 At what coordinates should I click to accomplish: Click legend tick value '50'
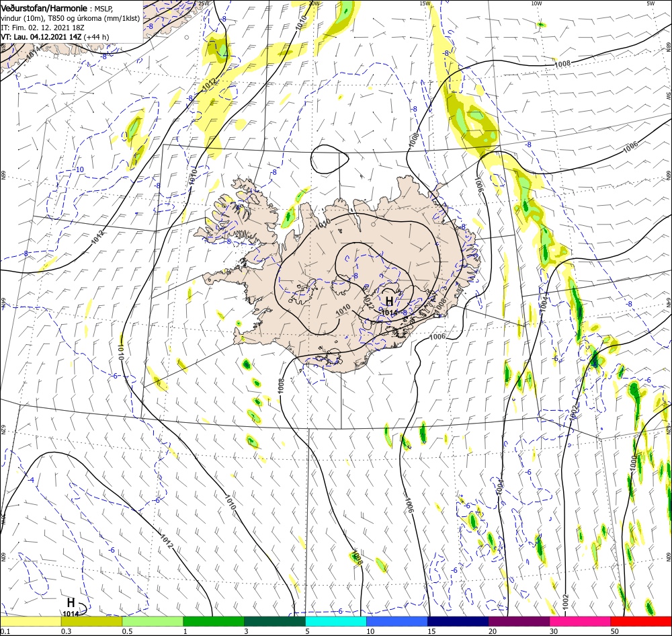615,631
